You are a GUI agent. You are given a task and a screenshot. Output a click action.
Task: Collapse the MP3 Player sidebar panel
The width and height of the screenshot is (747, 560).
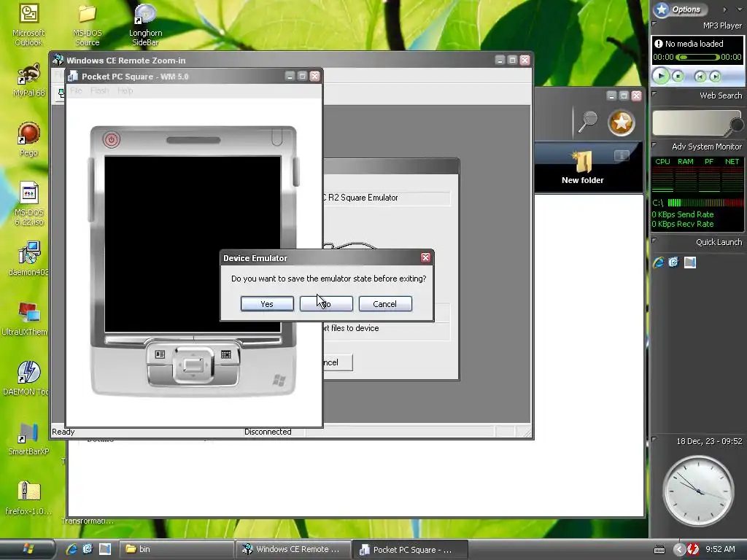tap(654, 23)
